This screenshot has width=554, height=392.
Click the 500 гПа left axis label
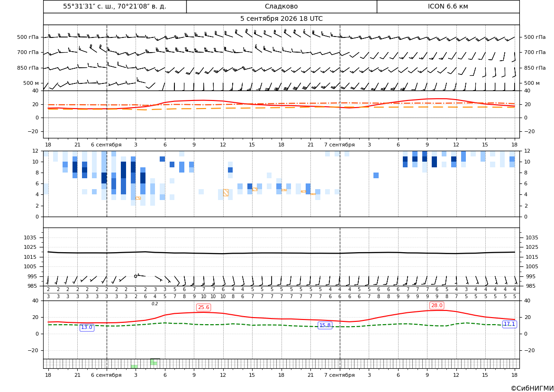pos(28,37)
